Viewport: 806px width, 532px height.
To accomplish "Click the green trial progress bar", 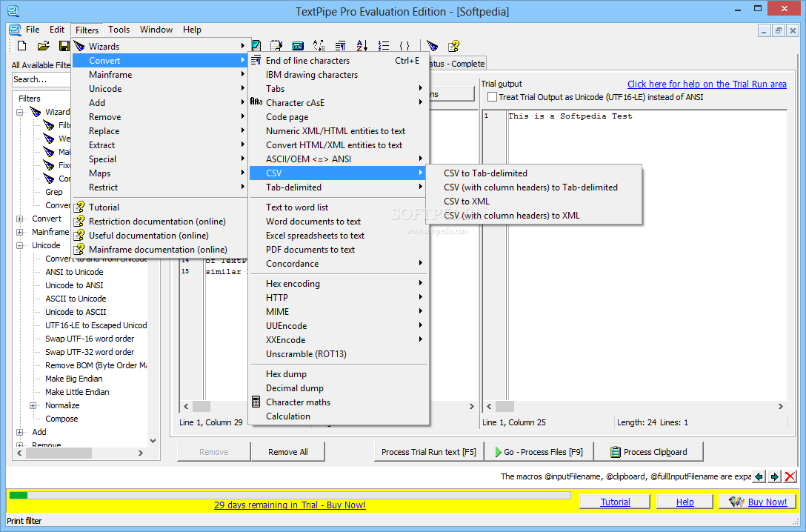I will (x=19, y=495).
